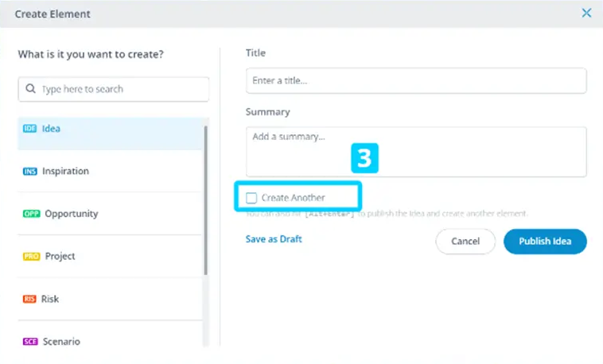603x364 pixels.
Task: Click the orange RIS Risk badge icon
Action: point(30,300)
